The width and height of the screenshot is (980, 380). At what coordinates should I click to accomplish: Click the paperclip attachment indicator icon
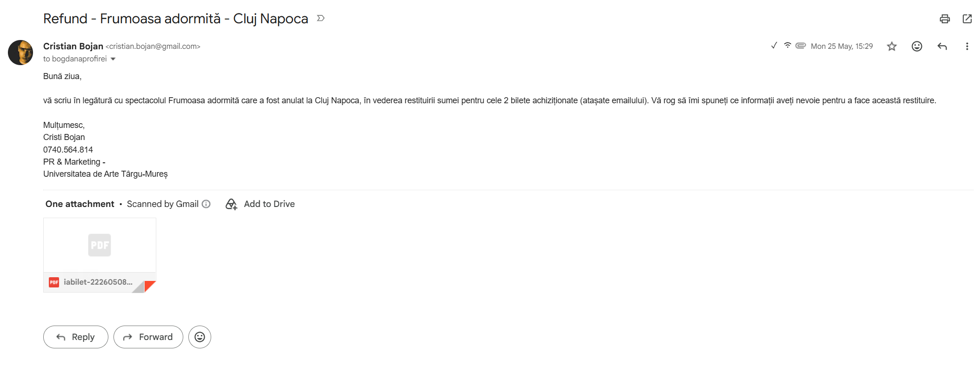(800, 46)
